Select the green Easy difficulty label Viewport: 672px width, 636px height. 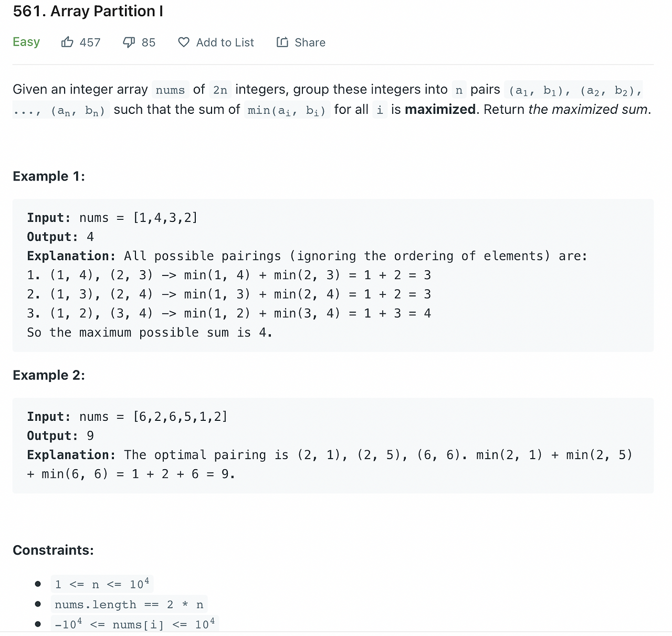click(x=26, y=42)
